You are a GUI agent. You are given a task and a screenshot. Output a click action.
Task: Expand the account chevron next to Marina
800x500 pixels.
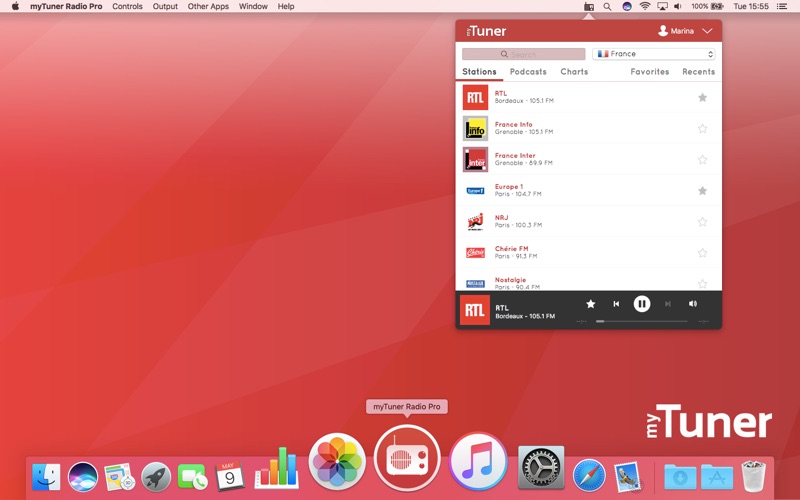pos(707,31)
